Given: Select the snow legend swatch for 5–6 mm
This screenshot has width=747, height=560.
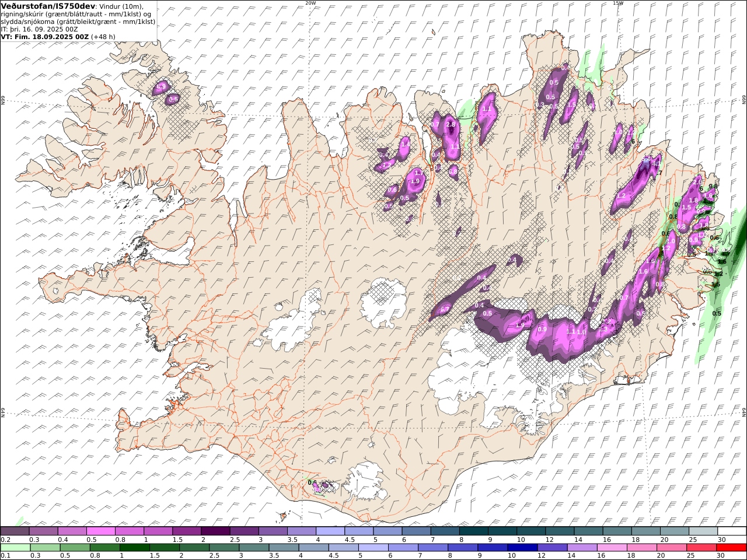Looking at the screenshot, I should click(x=387, y=531).
